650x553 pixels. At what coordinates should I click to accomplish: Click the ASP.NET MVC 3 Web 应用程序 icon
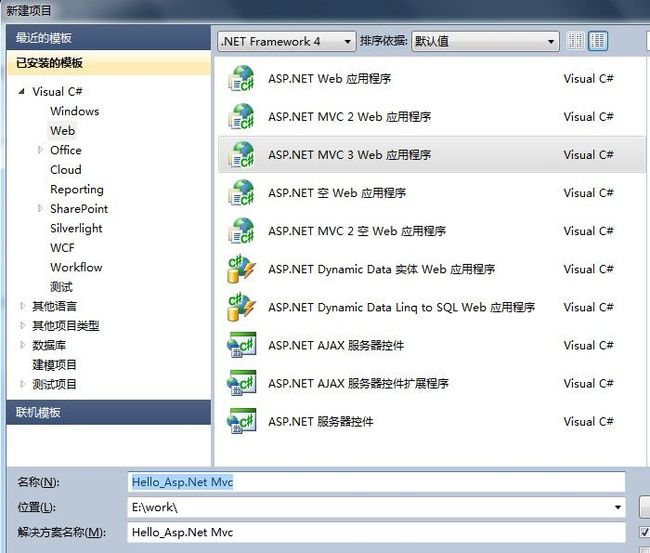[241, 155]
